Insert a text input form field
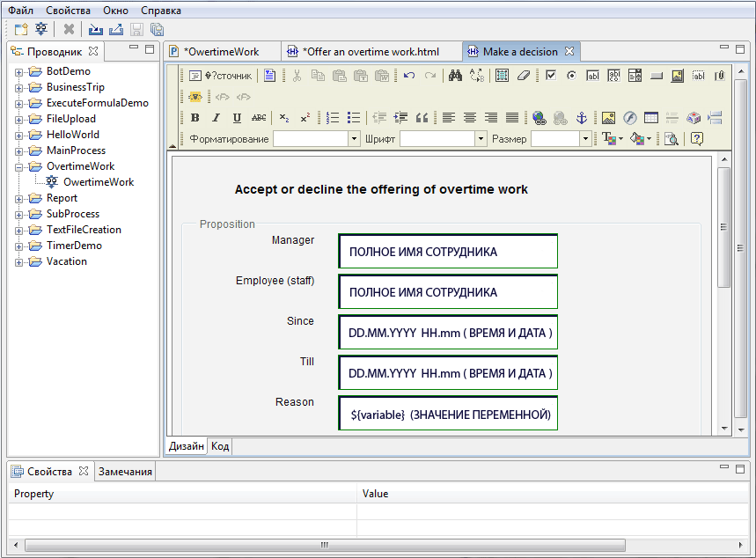The image size is (756, 558). click(x=592, y=77)
